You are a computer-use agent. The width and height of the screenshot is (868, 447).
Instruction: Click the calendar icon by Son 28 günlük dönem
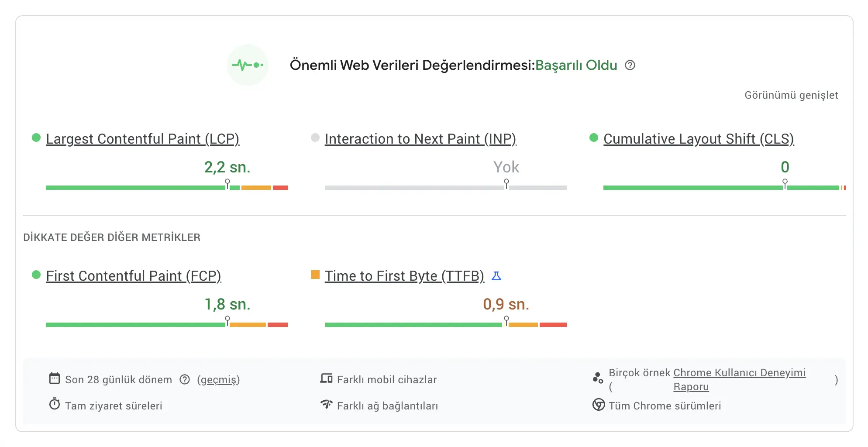pos(55,378)
